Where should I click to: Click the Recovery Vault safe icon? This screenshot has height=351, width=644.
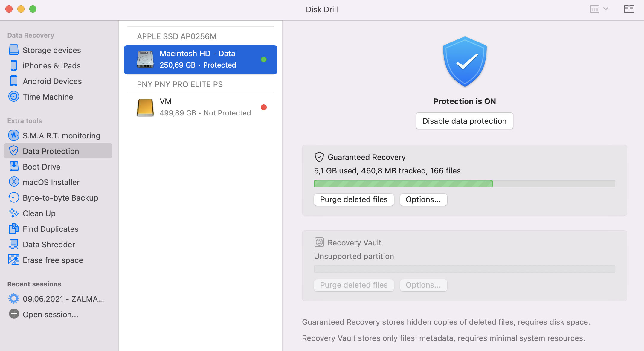coord(319,242)
